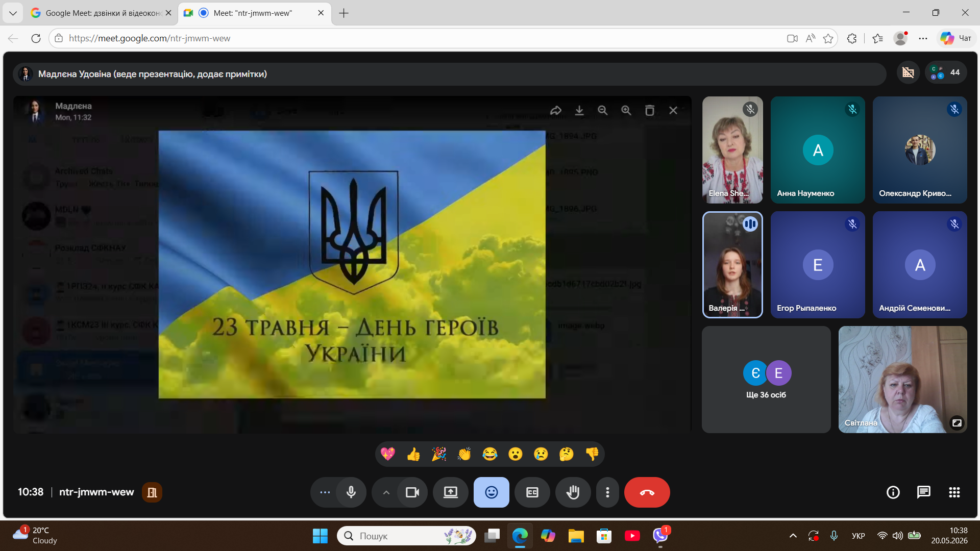
Task: Open a new browser tab
Action: (x=344, y=13)
